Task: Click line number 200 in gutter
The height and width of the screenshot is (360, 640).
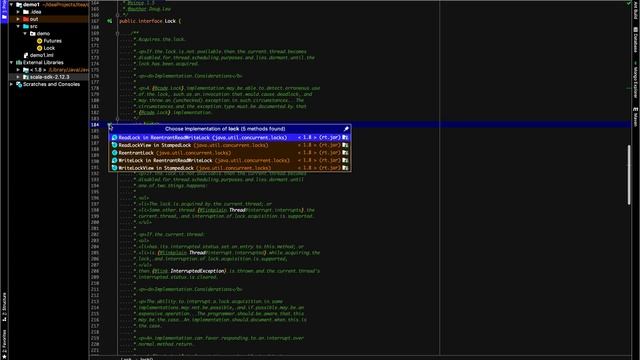Action: click(x=95, y=222)
